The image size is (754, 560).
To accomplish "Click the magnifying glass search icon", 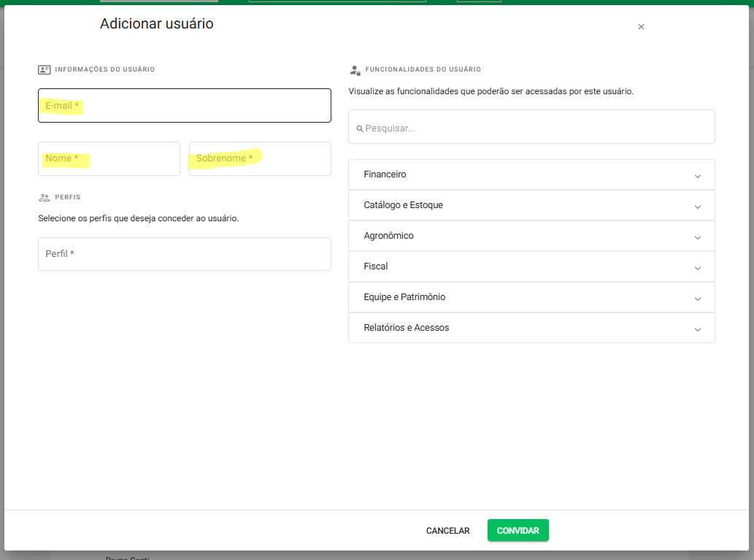I will 359,129.
